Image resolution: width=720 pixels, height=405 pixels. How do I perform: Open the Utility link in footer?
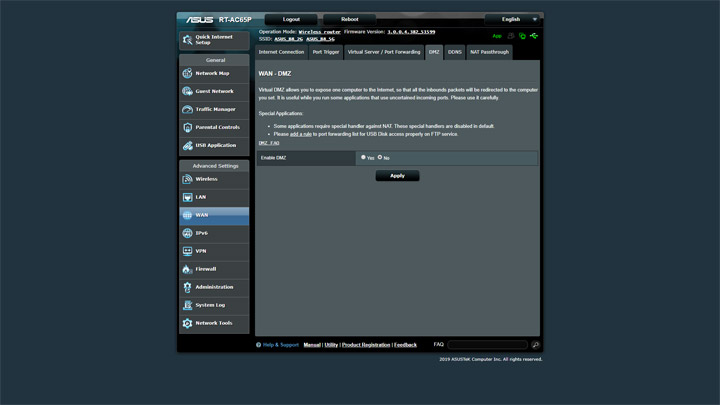(x=331, y=345)
